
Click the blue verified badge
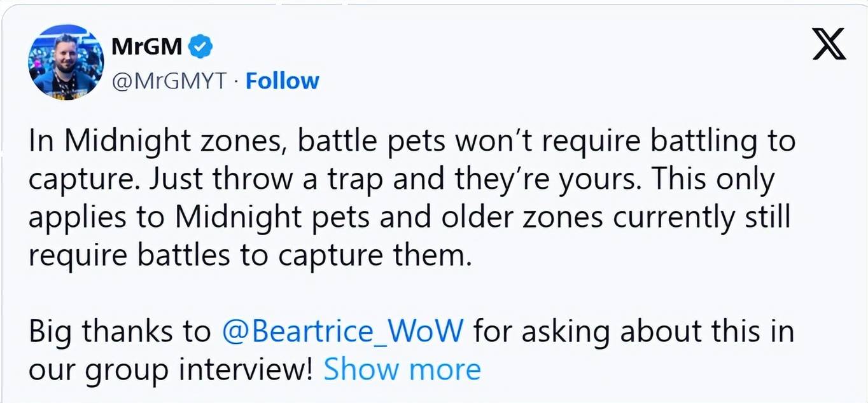coord(202,46)
